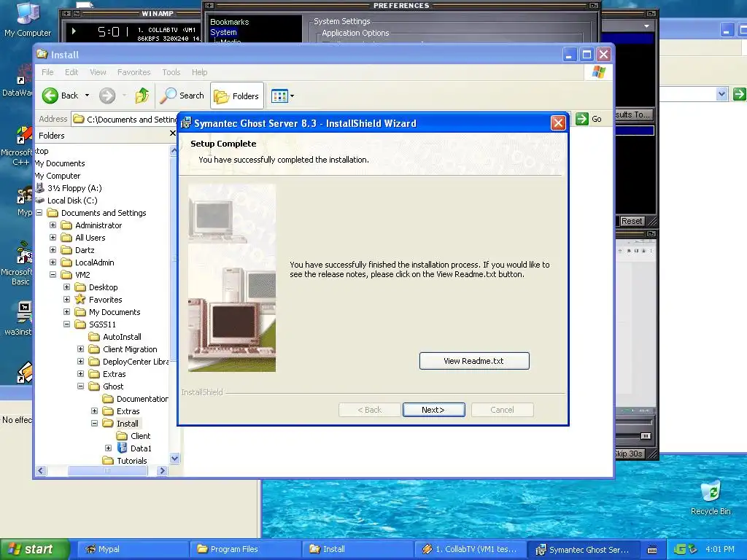Open the Help menu
Screen dimensions: 747x560
pyautogui.click(x=200, y=72)
